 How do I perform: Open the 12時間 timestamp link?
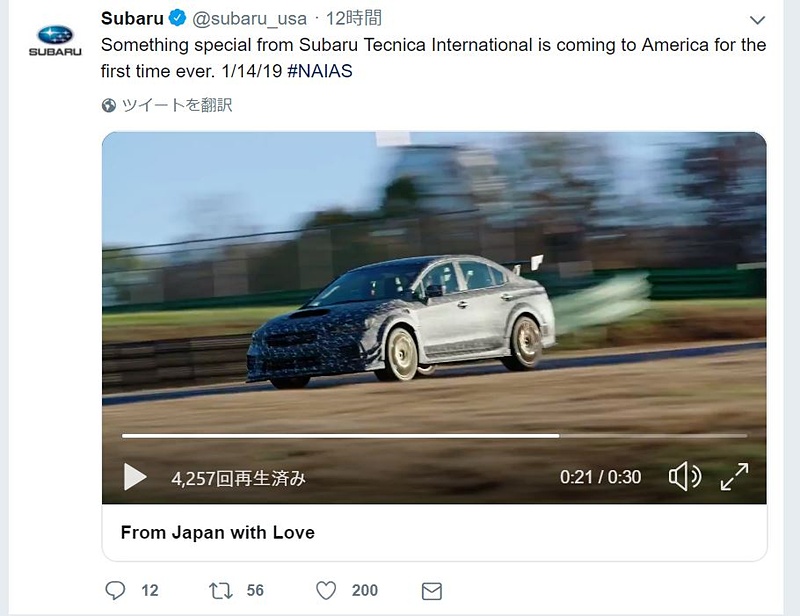click(x=354, y=18)
